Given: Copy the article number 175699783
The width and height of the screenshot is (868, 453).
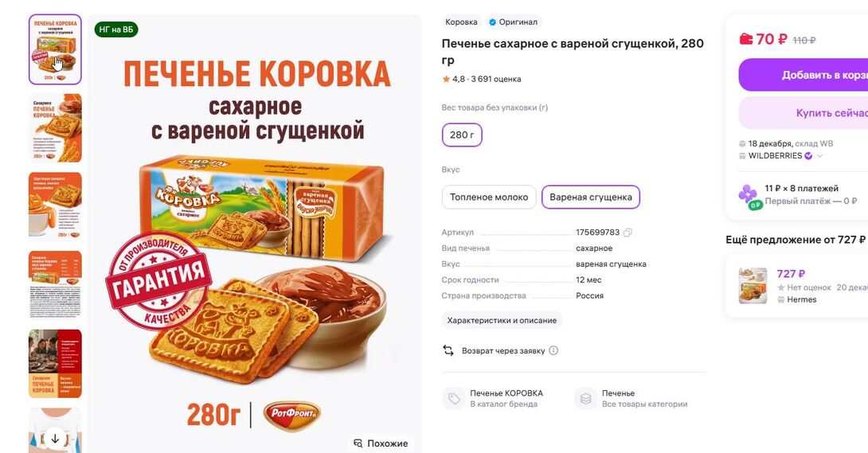Looking at the screenshot, I should (628, 232).
